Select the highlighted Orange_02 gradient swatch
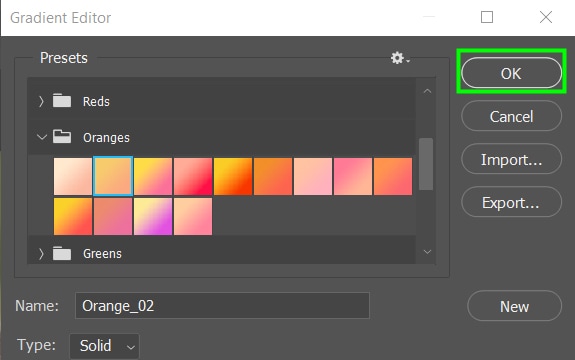575x360 pixels. tap(113, 176)
